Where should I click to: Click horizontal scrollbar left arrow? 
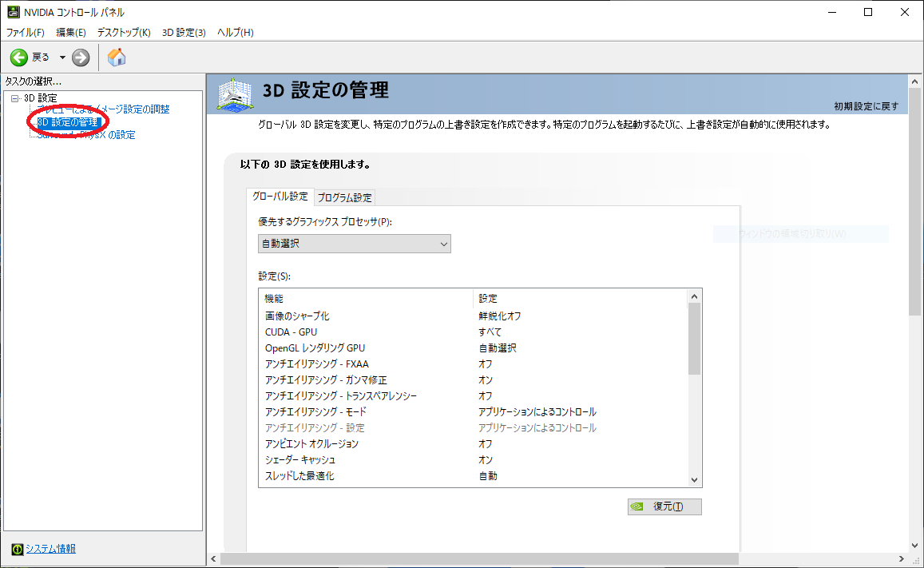[x=214, y=558]
